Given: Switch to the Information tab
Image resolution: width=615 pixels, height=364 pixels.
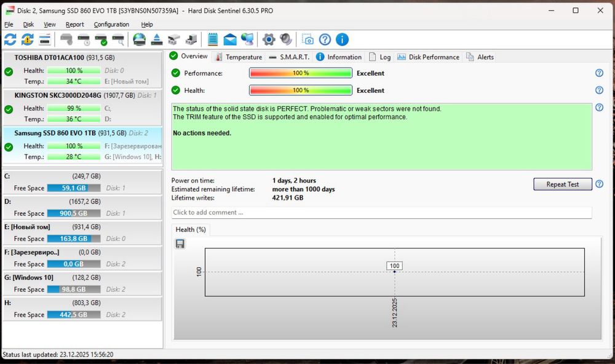Looking at the screenshot, I should 339,57.
